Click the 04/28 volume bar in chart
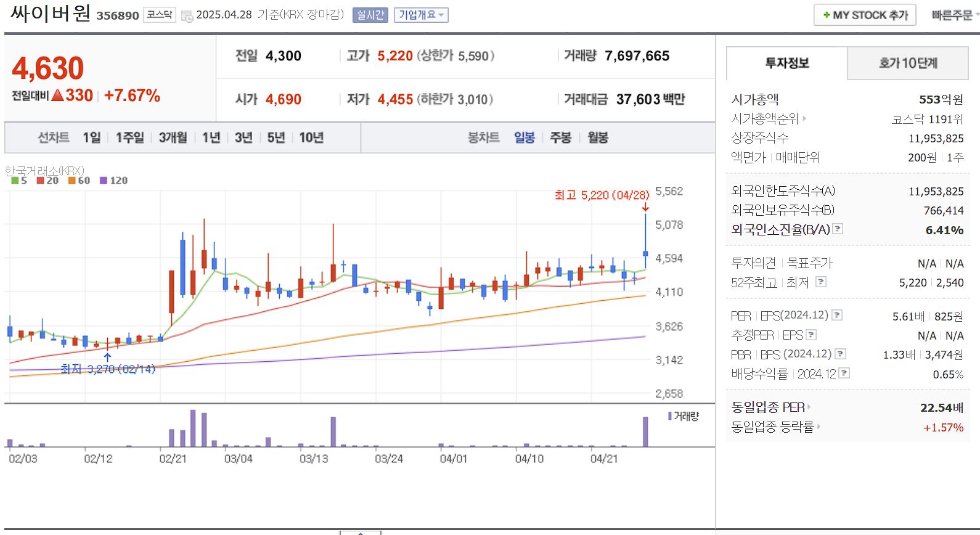Screen dimensions: 980x535 click(x=645, y=432)
